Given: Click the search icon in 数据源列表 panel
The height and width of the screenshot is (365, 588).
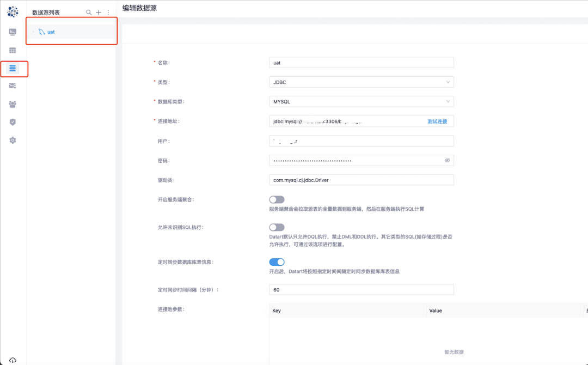Looking at the screenshot, I should (89, 11).
